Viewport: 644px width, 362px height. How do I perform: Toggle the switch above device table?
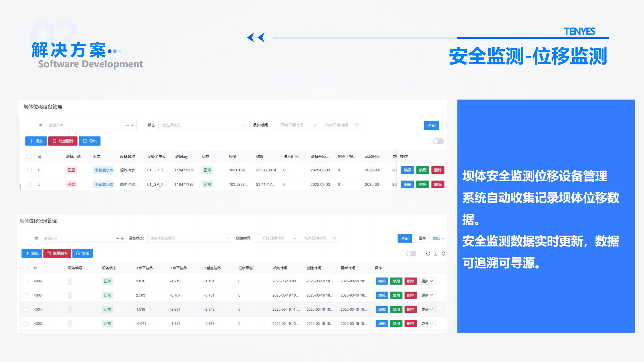(438, 141)
